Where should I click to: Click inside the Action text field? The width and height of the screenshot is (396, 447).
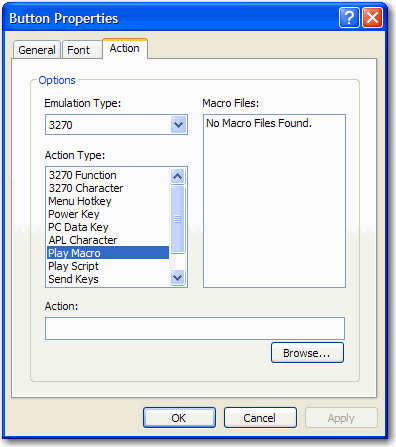195,328
